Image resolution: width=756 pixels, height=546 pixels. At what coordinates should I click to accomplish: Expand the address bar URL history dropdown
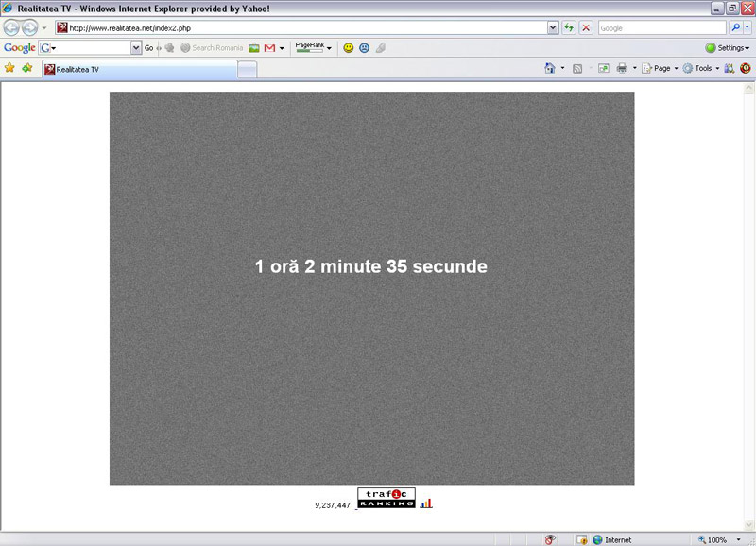pyautogui.click(x=553, y=28)
